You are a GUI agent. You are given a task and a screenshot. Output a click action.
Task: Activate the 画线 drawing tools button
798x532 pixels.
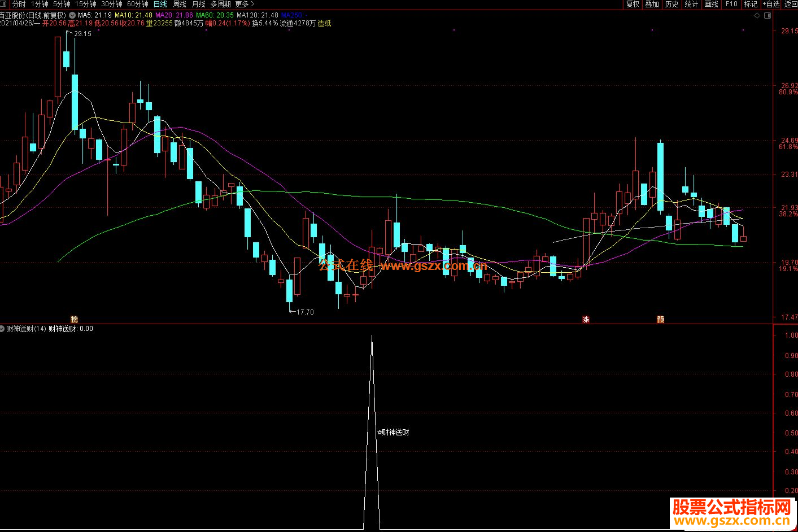click(x=712, y=4)
